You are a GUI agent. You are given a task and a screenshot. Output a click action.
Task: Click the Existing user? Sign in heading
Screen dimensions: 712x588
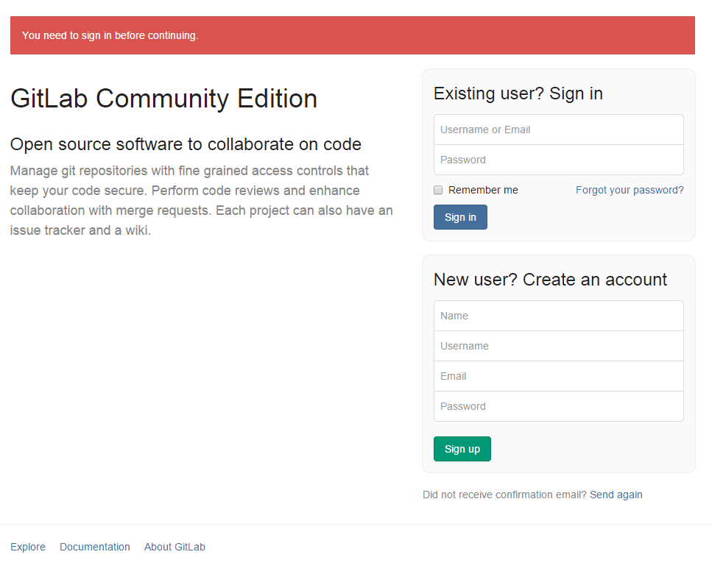pos(518,93)
